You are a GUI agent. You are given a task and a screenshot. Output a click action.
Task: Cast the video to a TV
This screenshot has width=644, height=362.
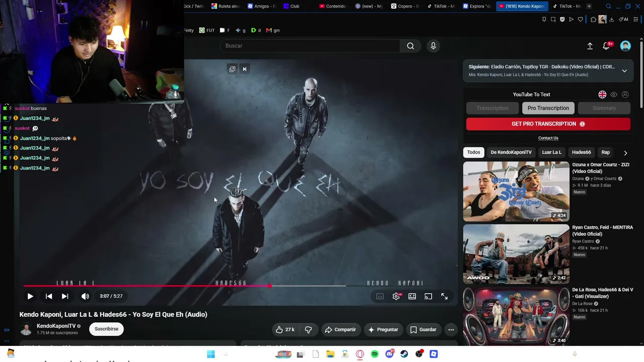428,297
